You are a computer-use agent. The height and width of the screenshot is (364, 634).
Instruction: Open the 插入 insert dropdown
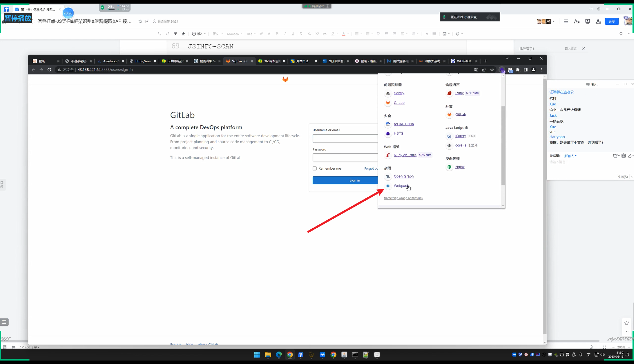(199, 34)
